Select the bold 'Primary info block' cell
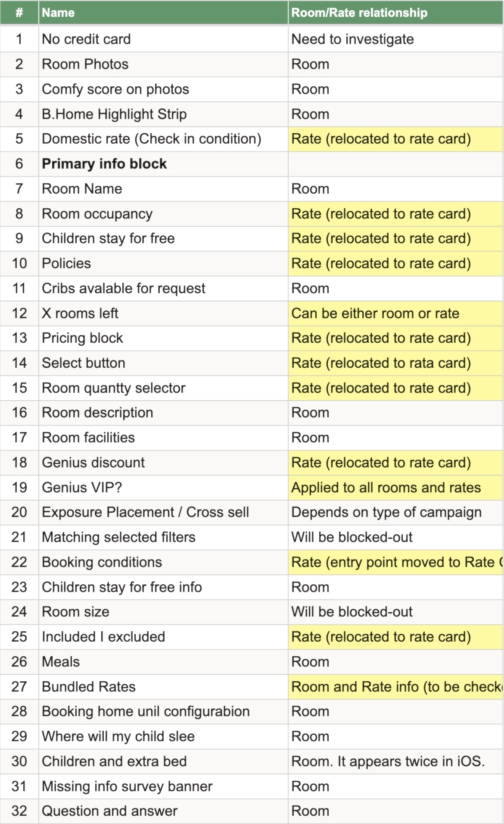This screenshot has height=824, width=504. tap(163, 164)
